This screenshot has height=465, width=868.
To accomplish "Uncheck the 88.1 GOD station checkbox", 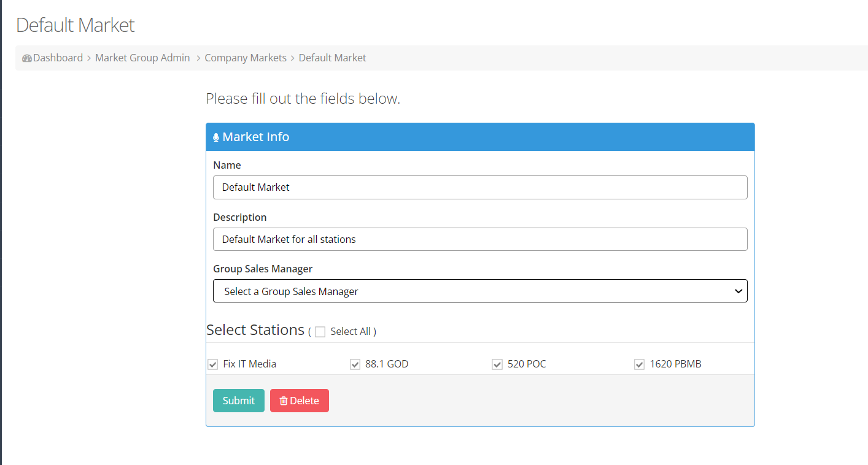I will 355,364.
